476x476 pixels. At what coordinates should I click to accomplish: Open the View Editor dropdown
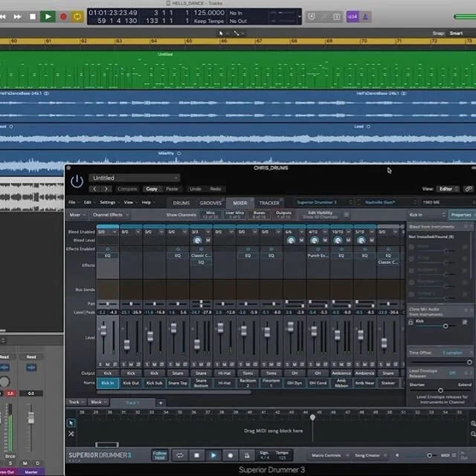(x=448, y=189)
